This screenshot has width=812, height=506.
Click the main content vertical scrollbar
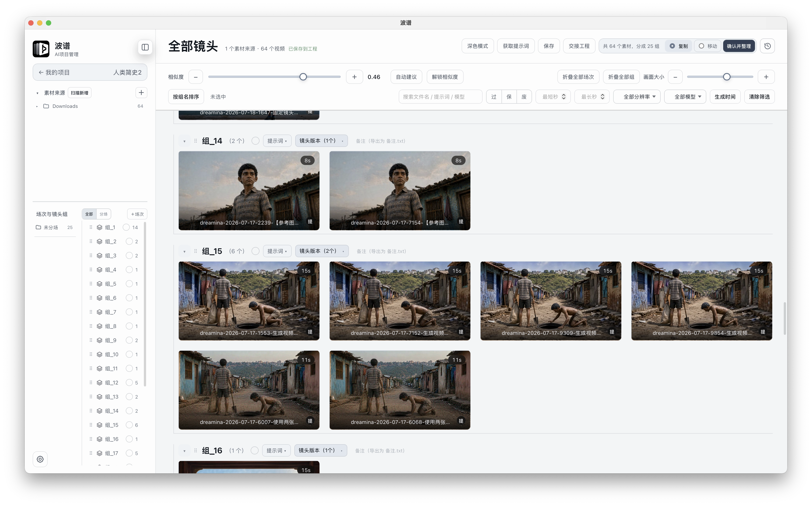coord(785,318)
